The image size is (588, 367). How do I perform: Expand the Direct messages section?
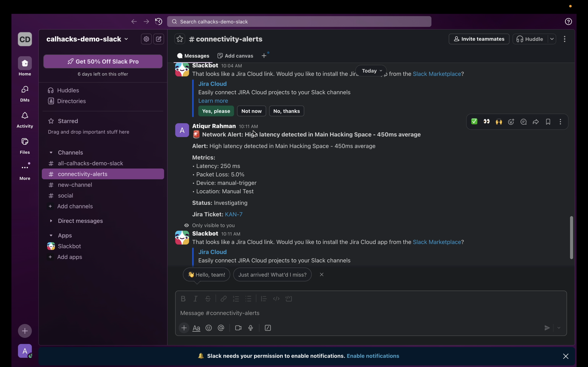coord(51,221)
